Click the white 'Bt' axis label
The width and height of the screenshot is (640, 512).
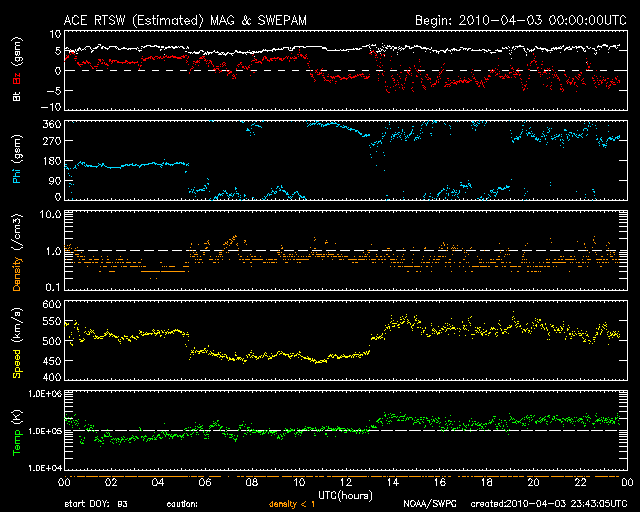(x=17, y=96)
